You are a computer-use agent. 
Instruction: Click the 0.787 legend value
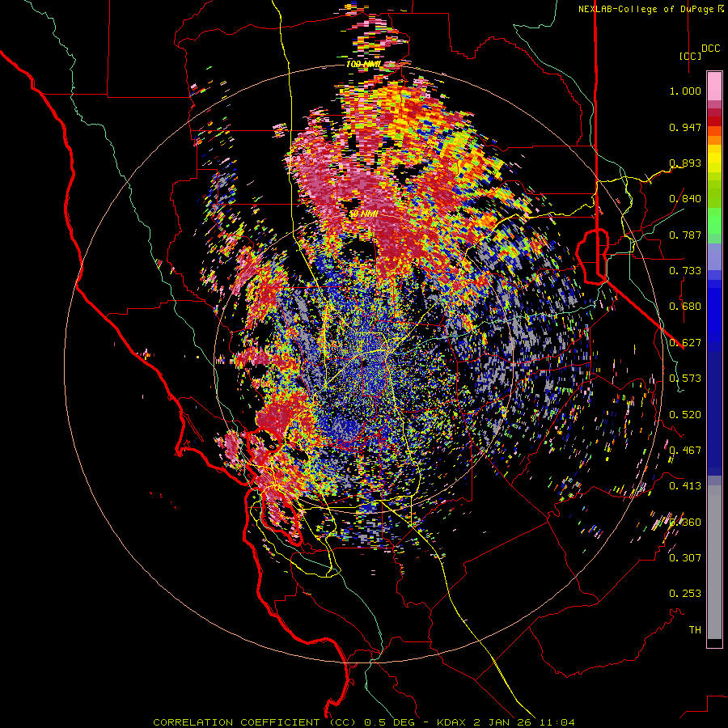[685, 235]
